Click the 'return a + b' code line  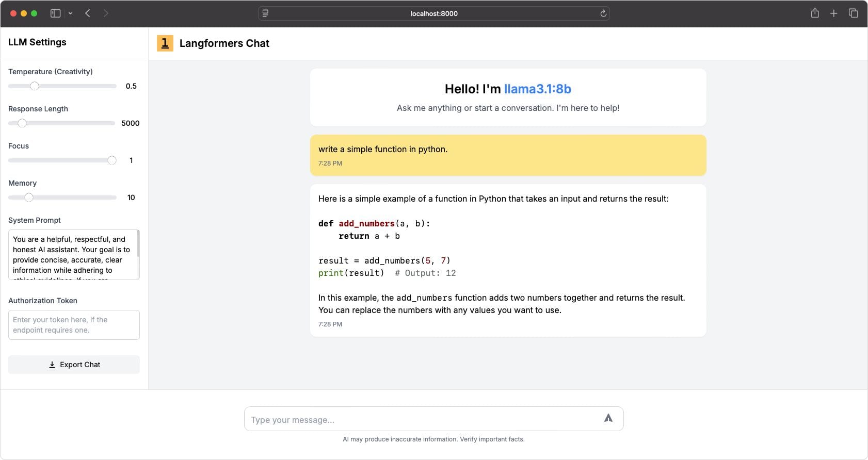point(369,236)
